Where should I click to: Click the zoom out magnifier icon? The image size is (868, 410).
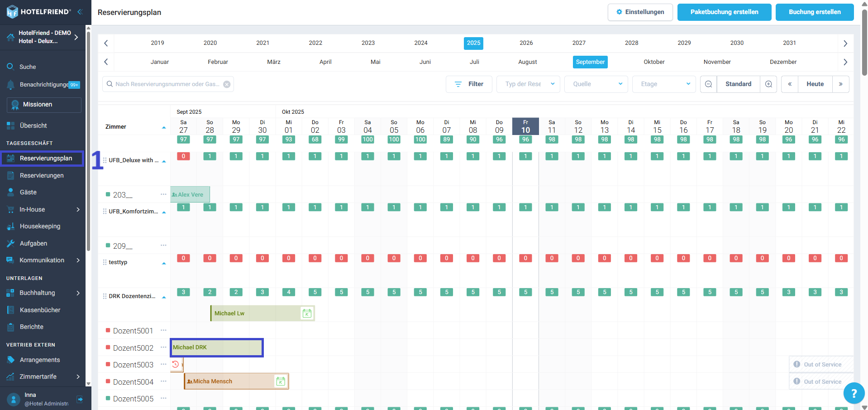(x=708, y=84)
